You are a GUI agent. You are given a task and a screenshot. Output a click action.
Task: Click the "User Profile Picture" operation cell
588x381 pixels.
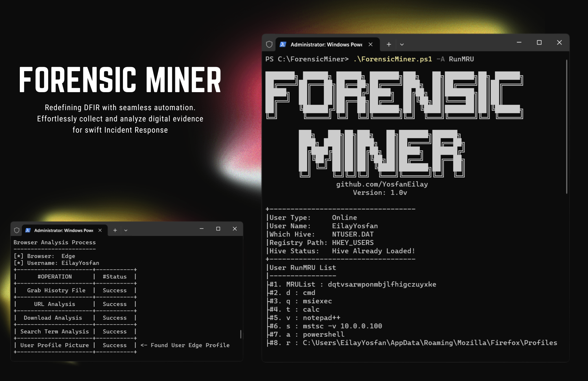click(x=55, y=345)
